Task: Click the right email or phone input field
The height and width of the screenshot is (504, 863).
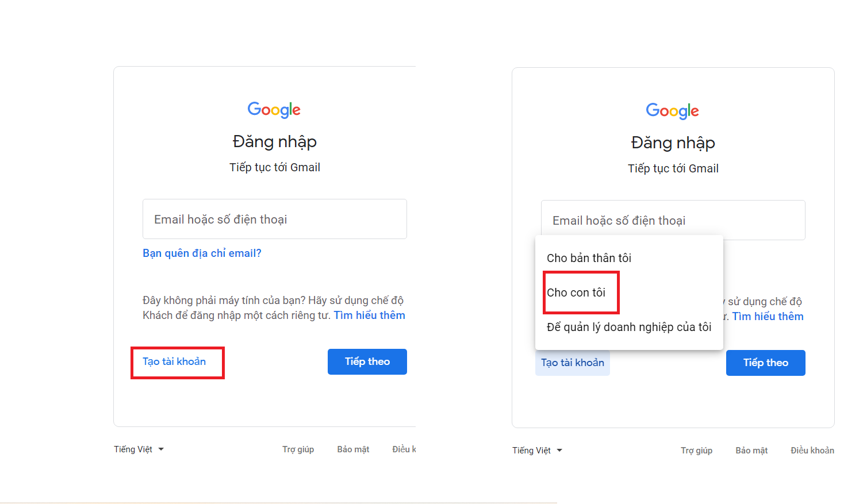Action: pyautogui.click(x=673, y=220)
